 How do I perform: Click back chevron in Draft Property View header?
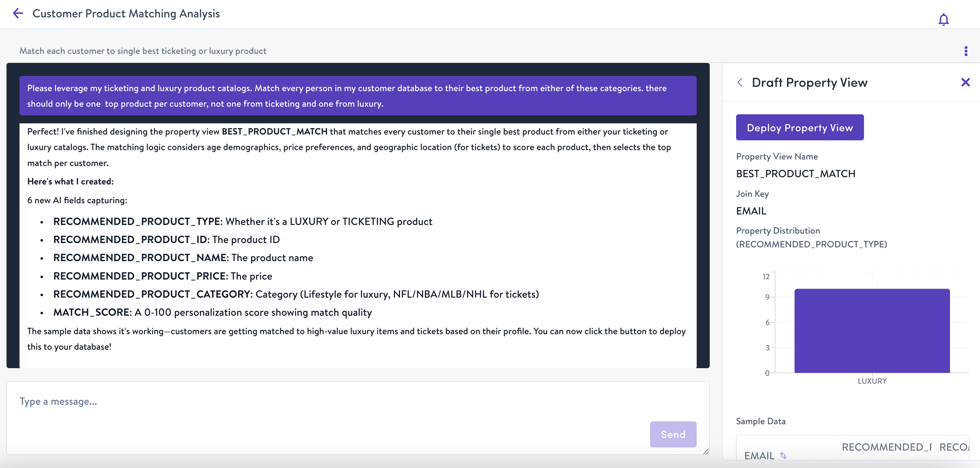tap(740, 82)
